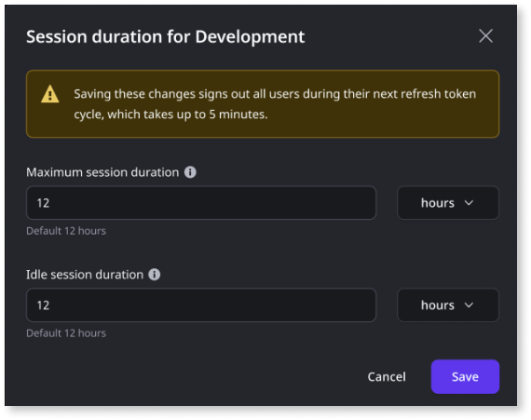Click the 'Idle session duration' label
This screenshot has height=420, width=531.
click(x=85, y=275)
